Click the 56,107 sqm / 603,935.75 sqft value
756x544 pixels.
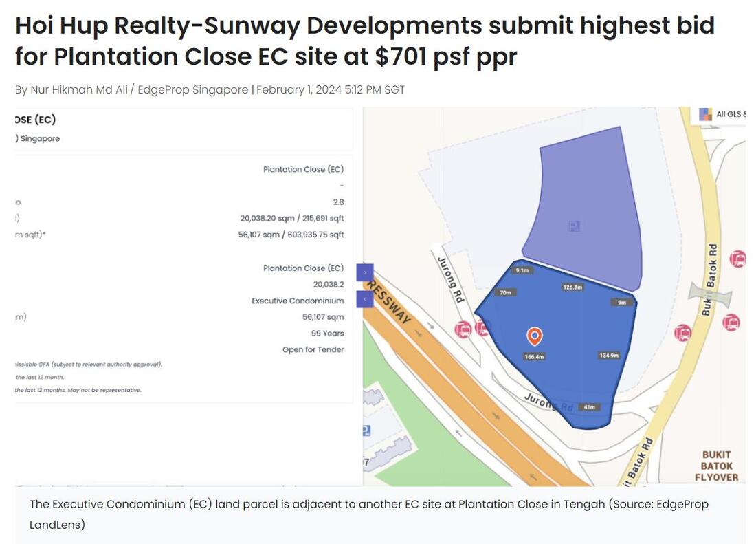pyautogui.click(x=291, y=235)
